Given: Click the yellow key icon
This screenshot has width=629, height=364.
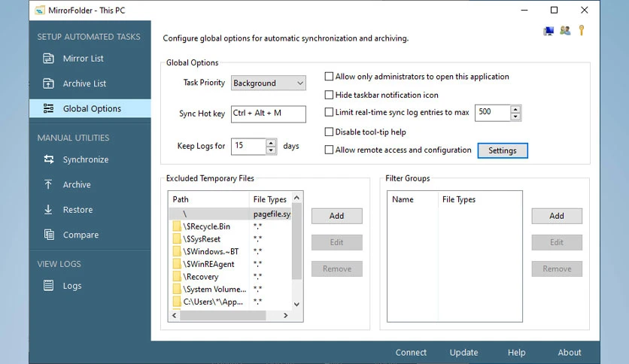Looking at the screenshot, I should point(582,30).
